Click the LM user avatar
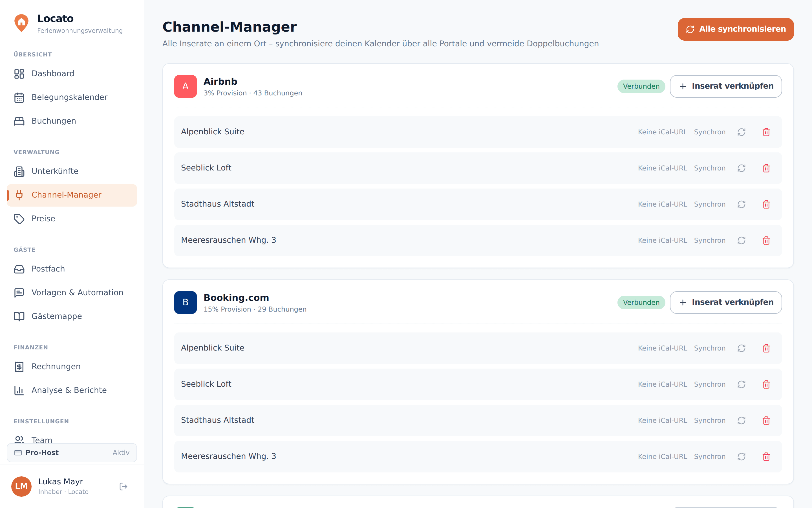Screen dimensions: 812x508 tap(21, 486)
